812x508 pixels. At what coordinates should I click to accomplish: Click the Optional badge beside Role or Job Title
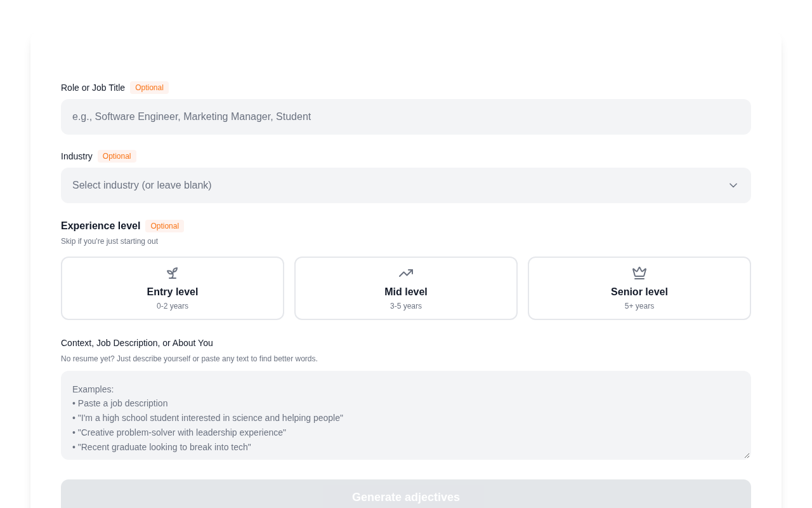click(x=149, y=88)
